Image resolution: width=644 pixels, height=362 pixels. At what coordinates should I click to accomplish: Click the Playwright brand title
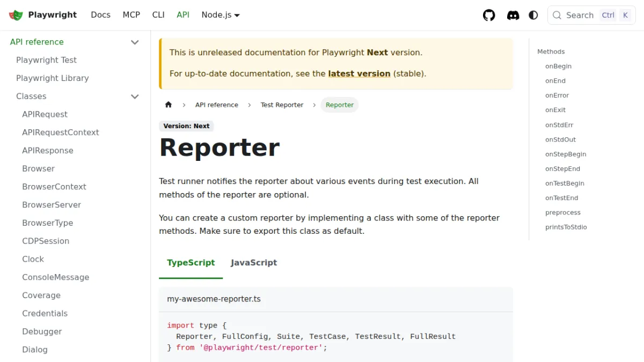53,15
